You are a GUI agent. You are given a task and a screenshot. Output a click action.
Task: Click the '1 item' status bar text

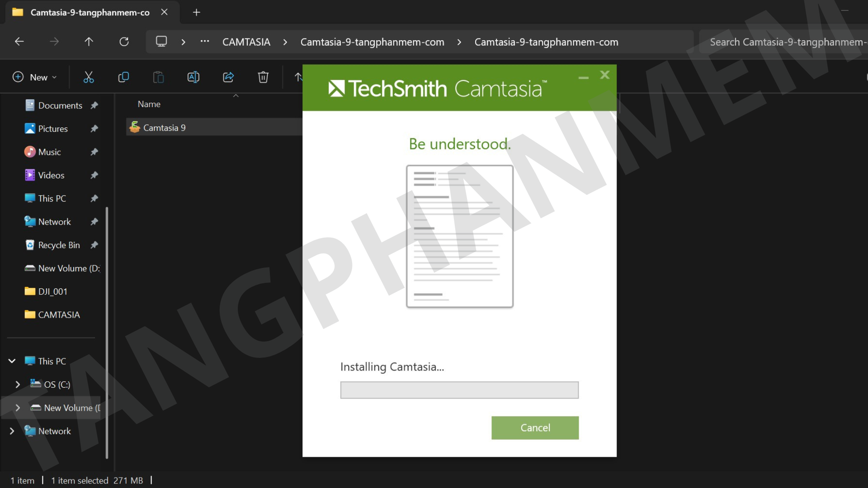point(23,480)
